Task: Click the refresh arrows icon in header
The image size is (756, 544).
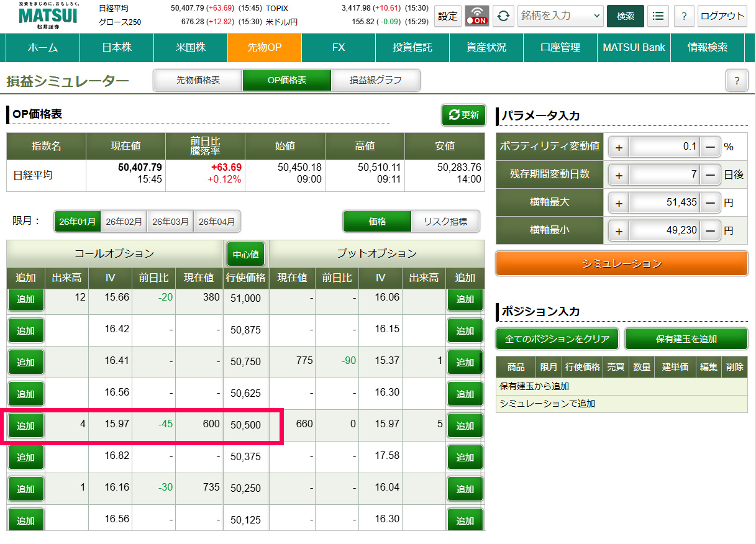Action: click(x=503, y=16)
